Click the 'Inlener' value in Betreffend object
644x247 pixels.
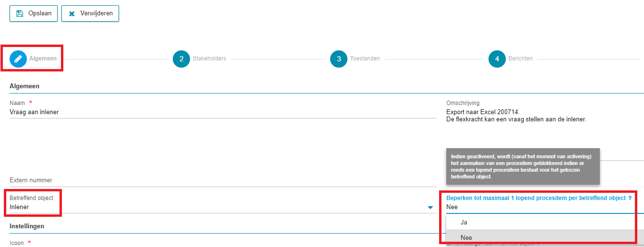(x=19, y=207)
